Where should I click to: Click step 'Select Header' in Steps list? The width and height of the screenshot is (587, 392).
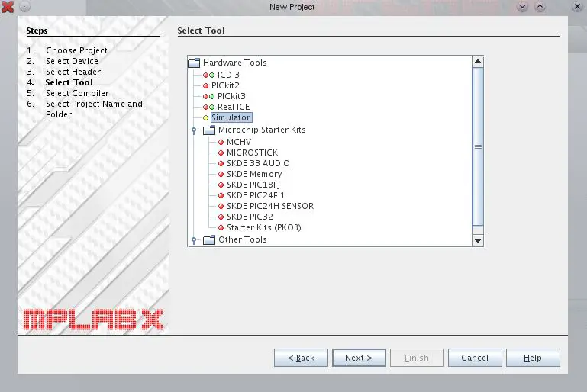coord(73,72)
